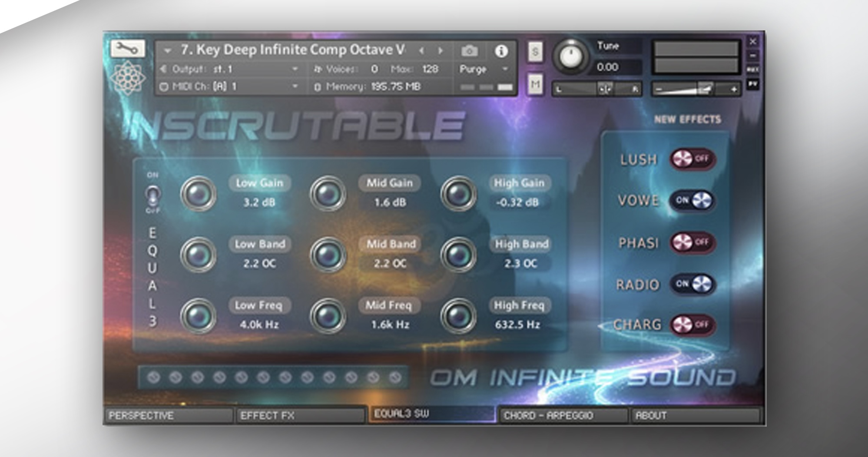Image resolution: width=868 pixels, height=457 pixels.
Task: Click the Low Gain knob
Action: 199,194
